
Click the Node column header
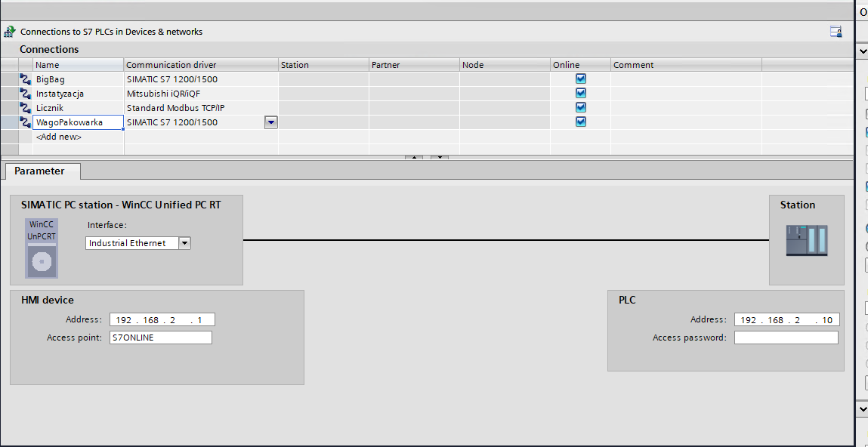click(x=505, y=65)
